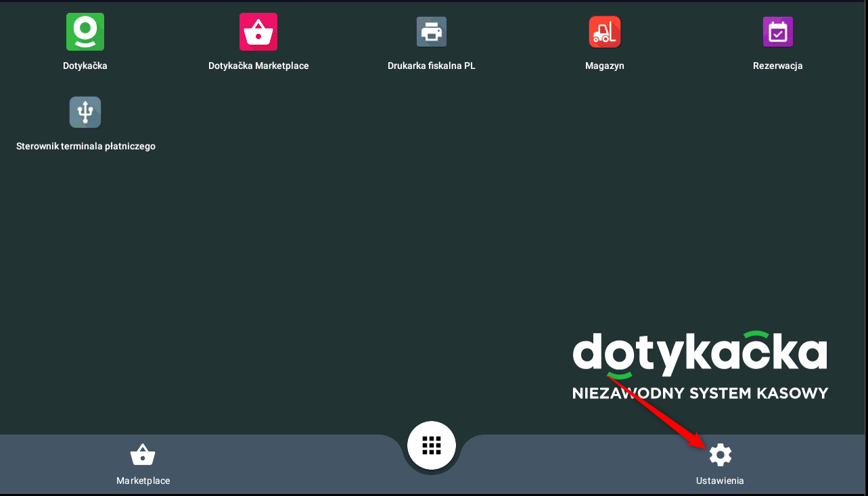Image resolution: width=868 pixels, height=496 pixels.
Task: Click the Dotykačka Marketplace text label
Action: point(258,66)
